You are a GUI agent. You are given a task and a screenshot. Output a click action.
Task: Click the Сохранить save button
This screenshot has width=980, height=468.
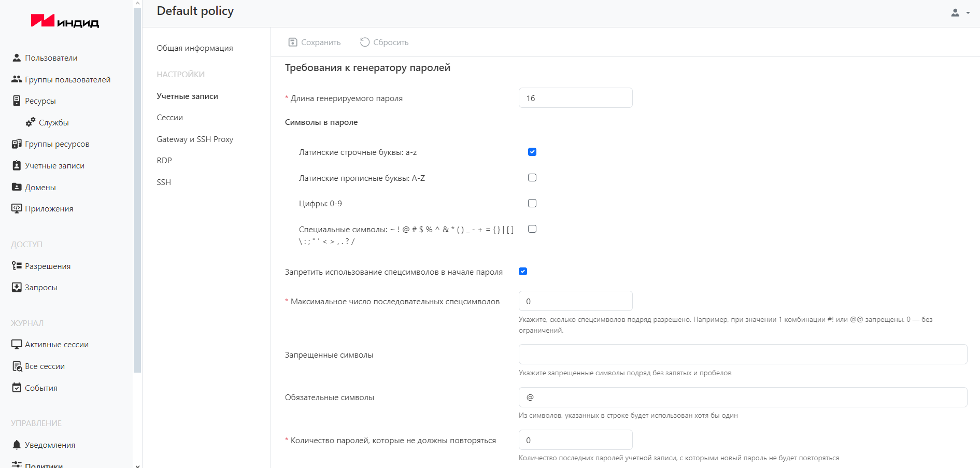pyautogui.click(x=315, y=42)
